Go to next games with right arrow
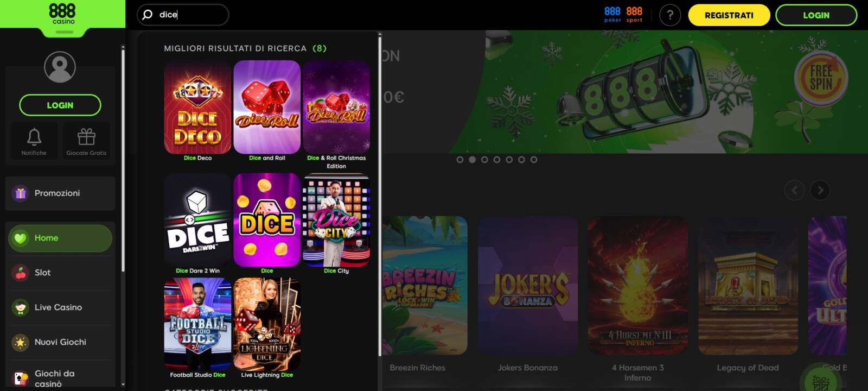Viewport: 868px width, 391px height. pyautogui.click(x=820, y=190)
